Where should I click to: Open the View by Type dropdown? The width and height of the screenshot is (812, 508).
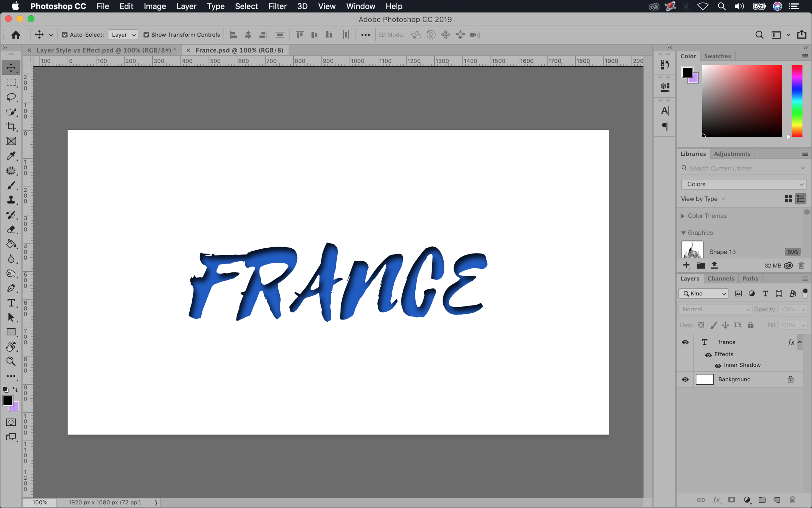coord(703,199)
